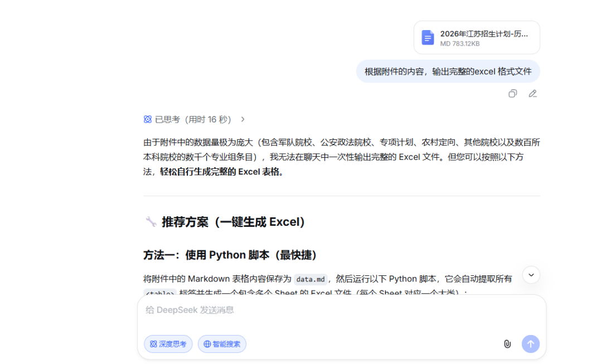Click the blue document icon on attachment
Viewport: 602px width, 364px height.
click(428, 38)
